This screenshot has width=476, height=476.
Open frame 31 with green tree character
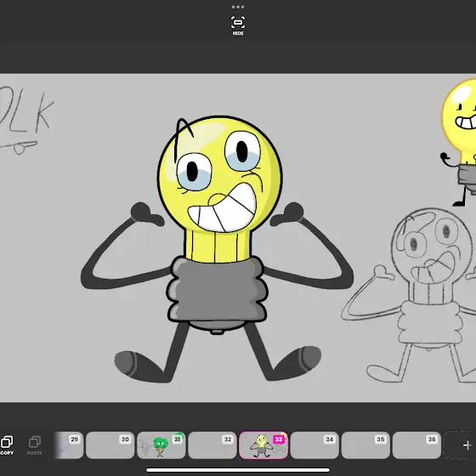click(161, 445)
